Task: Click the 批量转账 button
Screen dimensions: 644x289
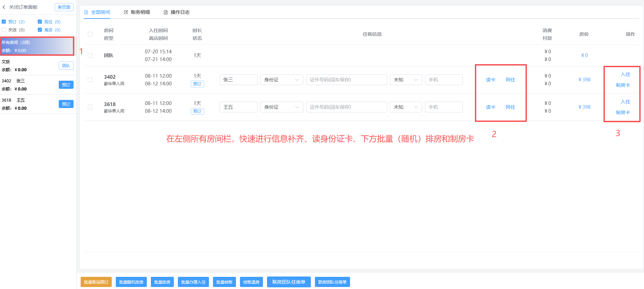Action: point(224,282)
